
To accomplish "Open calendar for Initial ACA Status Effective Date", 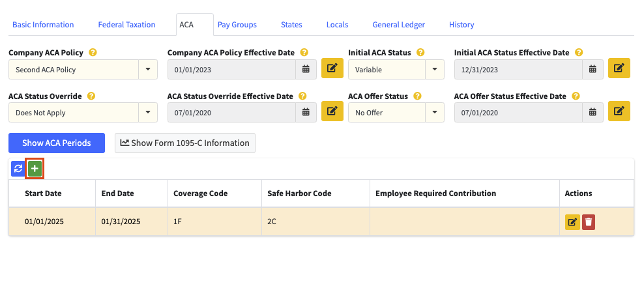I will tap(593, 70).
